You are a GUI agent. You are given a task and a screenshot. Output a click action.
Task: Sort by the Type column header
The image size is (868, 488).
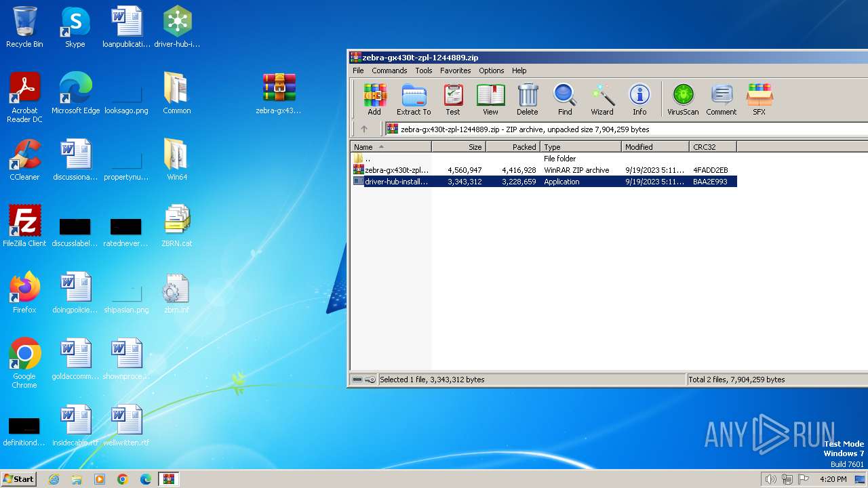(581, 146)
